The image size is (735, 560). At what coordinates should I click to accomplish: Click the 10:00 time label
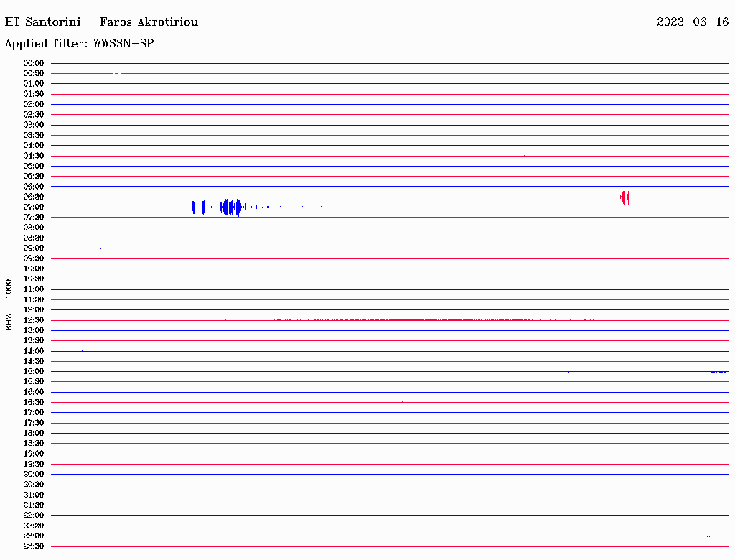34,269
